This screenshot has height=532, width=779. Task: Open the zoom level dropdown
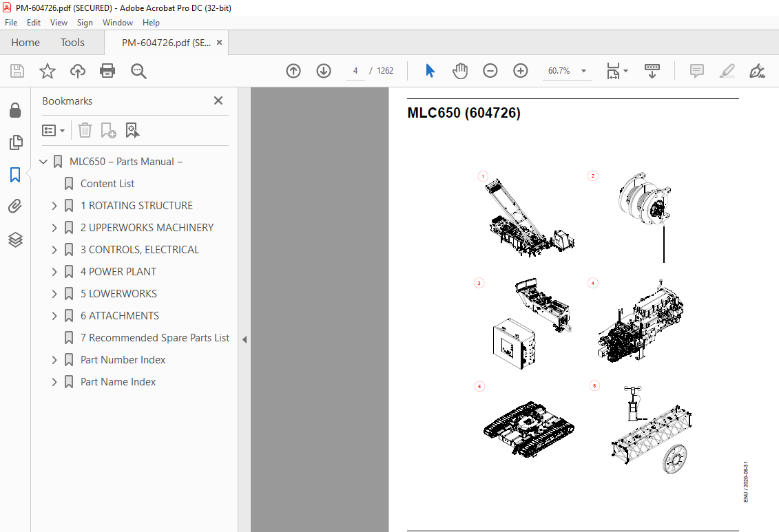click(584, 71)
